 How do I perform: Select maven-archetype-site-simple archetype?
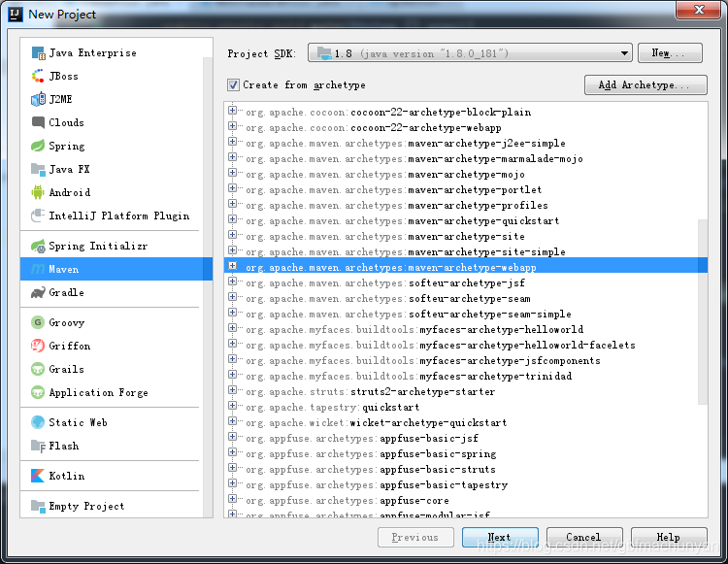pos(406,252)
